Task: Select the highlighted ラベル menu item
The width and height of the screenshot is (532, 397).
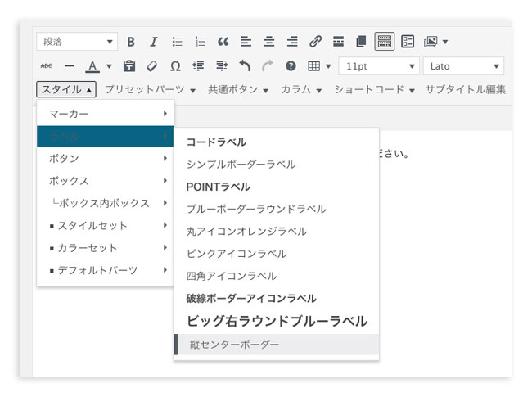Action: [106, 136]
